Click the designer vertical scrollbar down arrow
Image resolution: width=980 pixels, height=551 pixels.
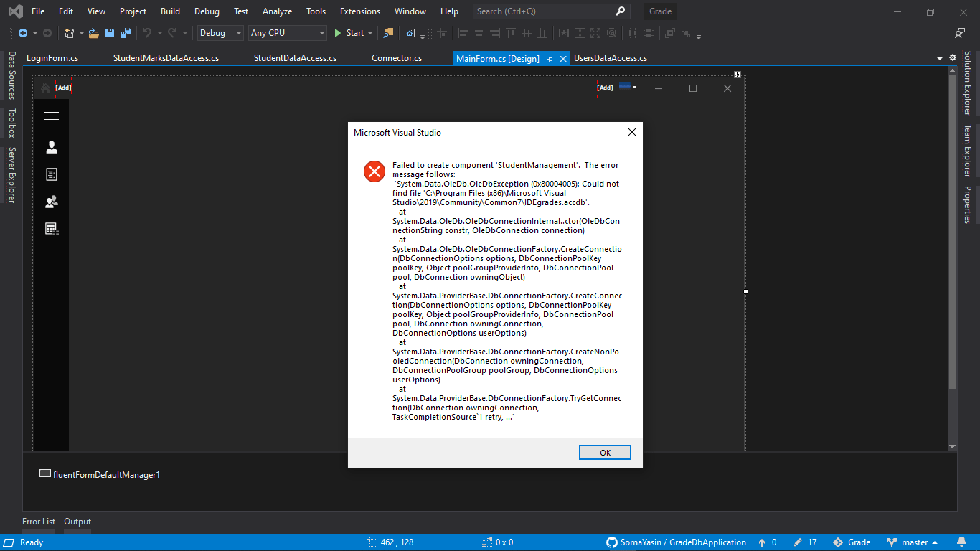(x=953, y=446)
